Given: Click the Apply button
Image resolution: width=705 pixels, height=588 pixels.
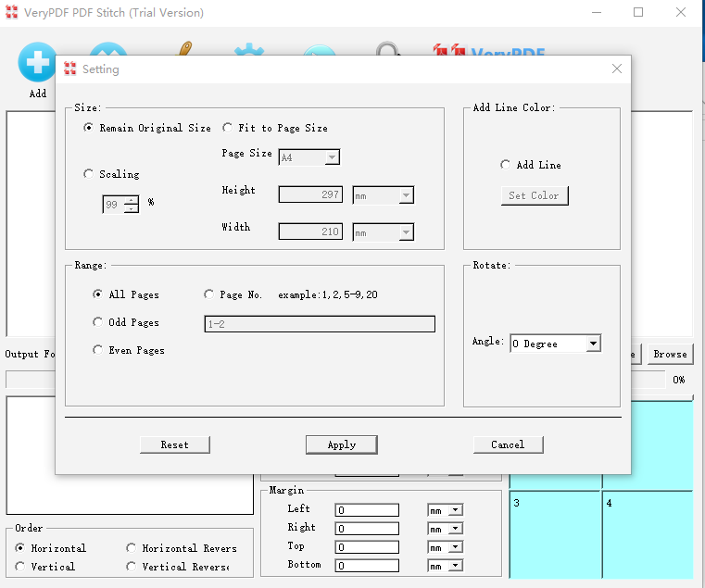Looking at the screenshot, I should [342, 444].
